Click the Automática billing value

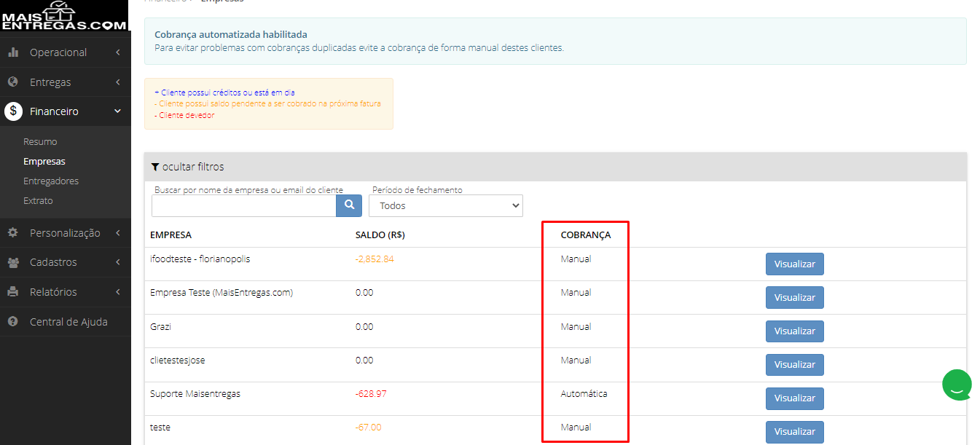(x=584, y=394)
